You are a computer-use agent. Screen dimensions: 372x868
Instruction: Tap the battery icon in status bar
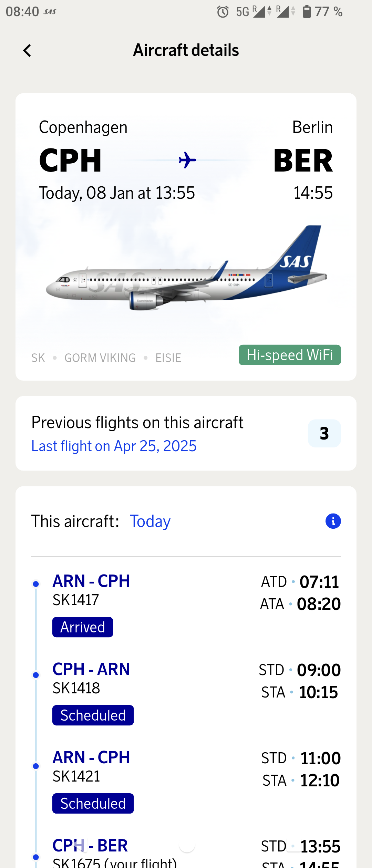(x=307, y=12)
